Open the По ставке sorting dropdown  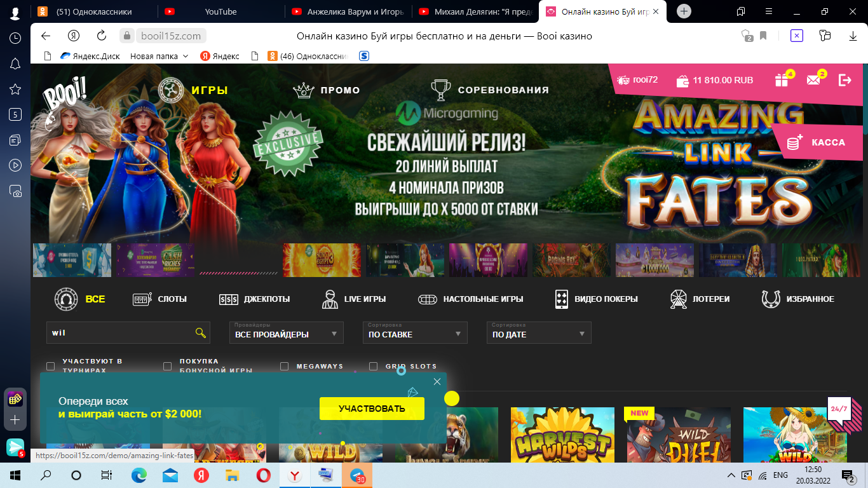point(416,332)
